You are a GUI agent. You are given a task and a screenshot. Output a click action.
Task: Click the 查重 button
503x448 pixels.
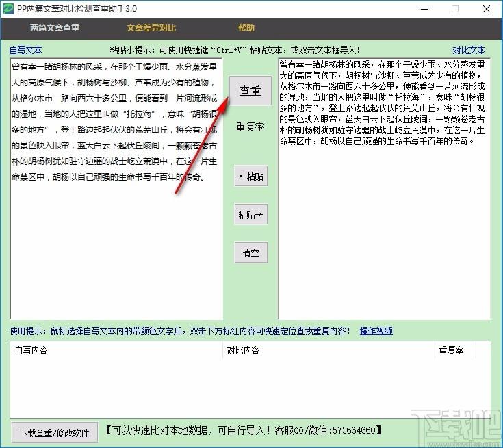[250, 91]
